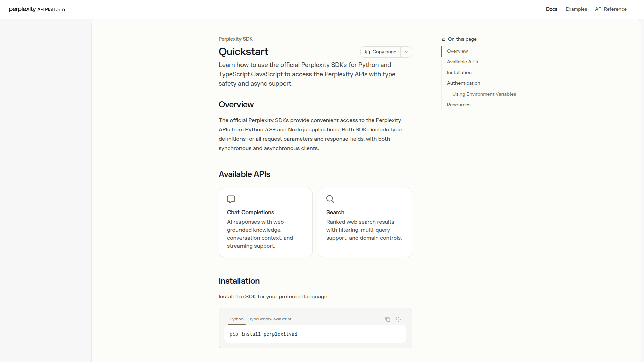Viewport: 644px width, 362px height.
Task: Expand the On this page navigation
Action: pyautogui.click(x=463, y=39)
